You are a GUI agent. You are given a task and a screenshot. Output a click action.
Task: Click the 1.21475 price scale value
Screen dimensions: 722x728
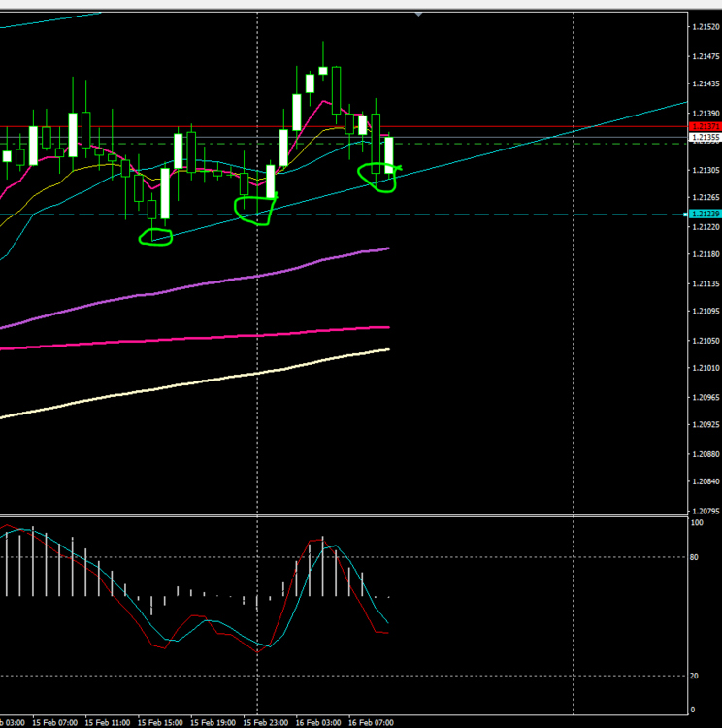click(x=706, y=56)
